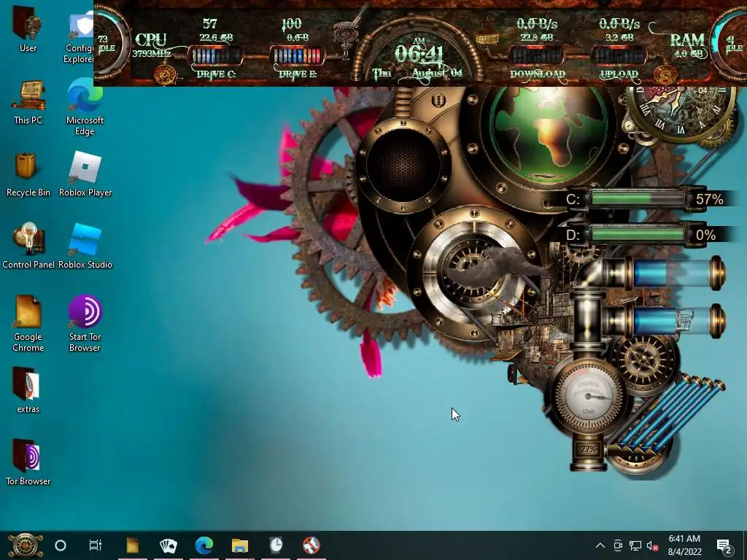This screenshot has width=747, height=560.
Task: Show hidden system tray icons
Action: [x=600, y=545]
